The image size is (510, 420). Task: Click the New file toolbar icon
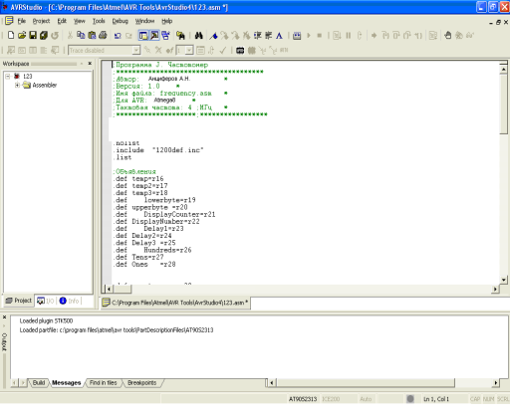[x=11, y=35]
